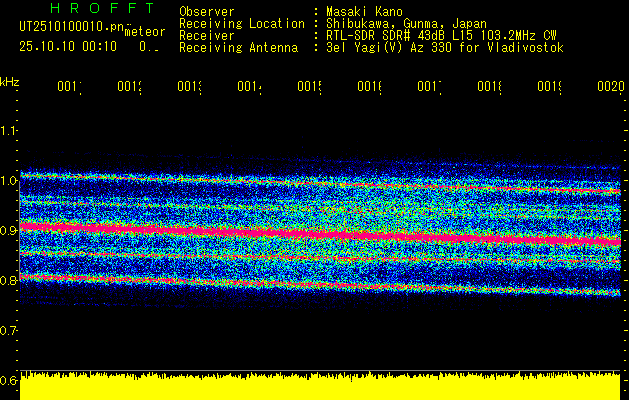Click the 1.0 kHz frequency axis label

tap(8, 181)
